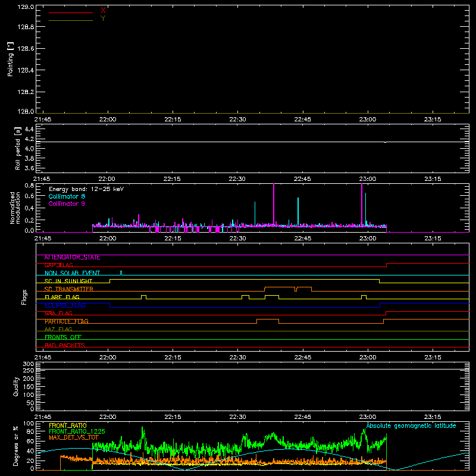This screenshot has width=476, height=476.
Task: Click the olive Y legend line
Action: click(x=71, y=20)
